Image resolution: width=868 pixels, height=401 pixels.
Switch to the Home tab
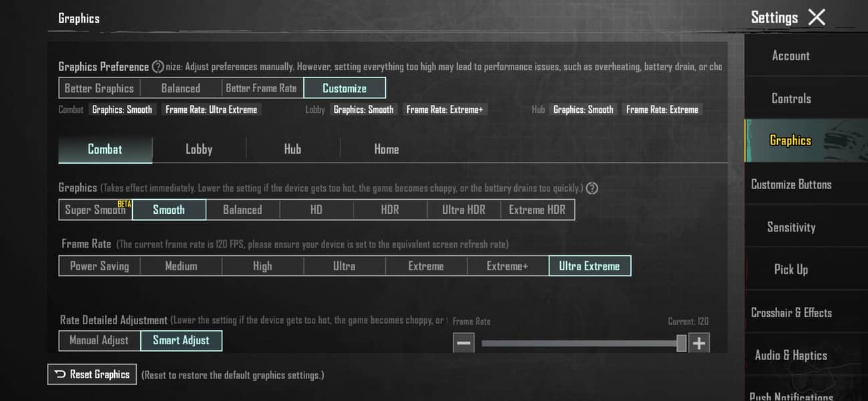[387, 150]
